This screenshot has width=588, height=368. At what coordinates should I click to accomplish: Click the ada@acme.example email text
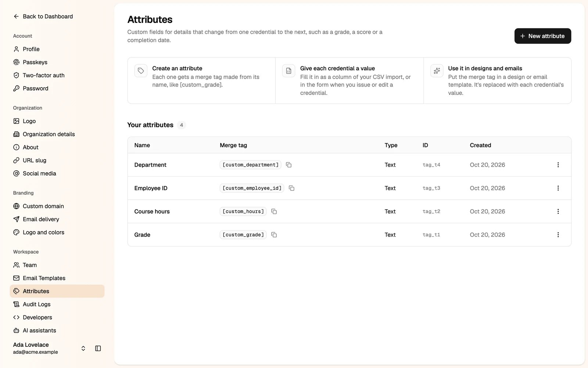click(x=36, y=352)
